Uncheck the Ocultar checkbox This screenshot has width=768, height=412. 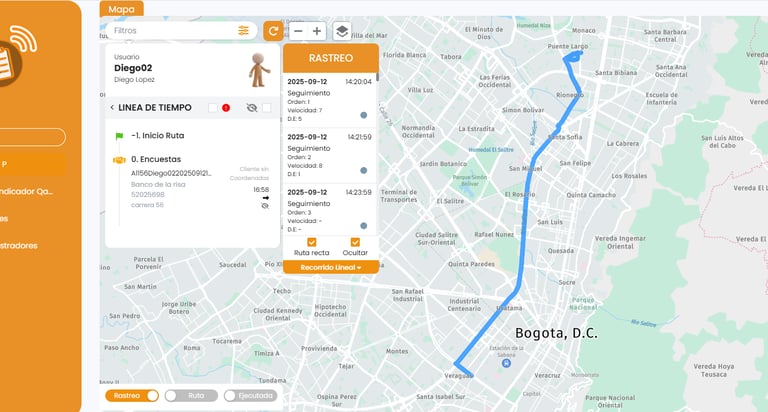(x=355, y=242)
